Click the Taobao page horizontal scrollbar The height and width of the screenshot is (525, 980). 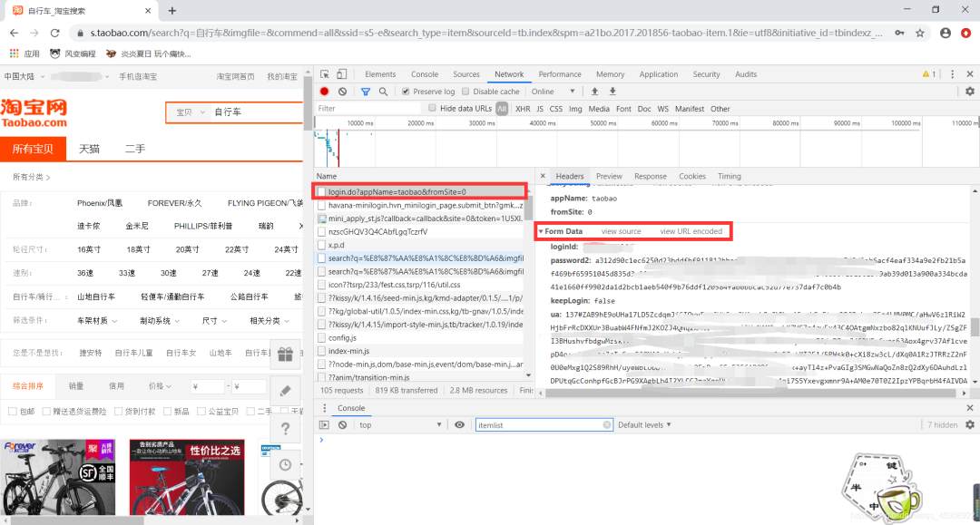pos(78,520)
